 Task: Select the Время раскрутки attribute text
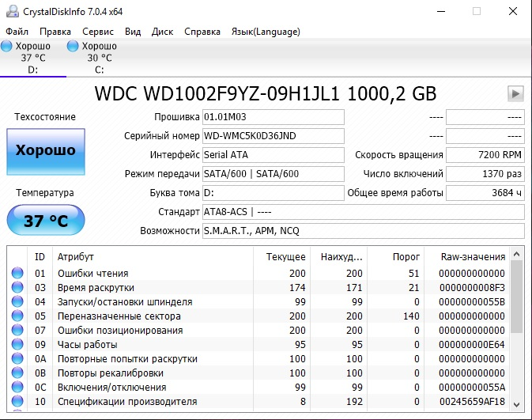click(x=96, y=288)
